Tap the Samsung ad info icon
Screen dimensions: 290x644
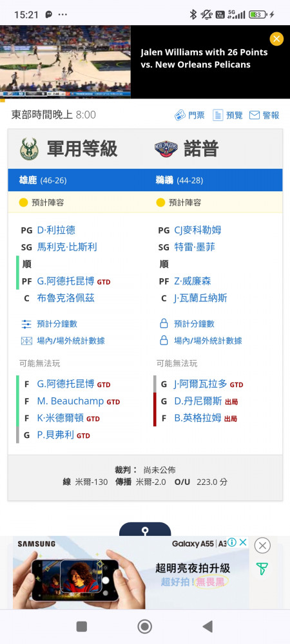click(x=231, y=542)
